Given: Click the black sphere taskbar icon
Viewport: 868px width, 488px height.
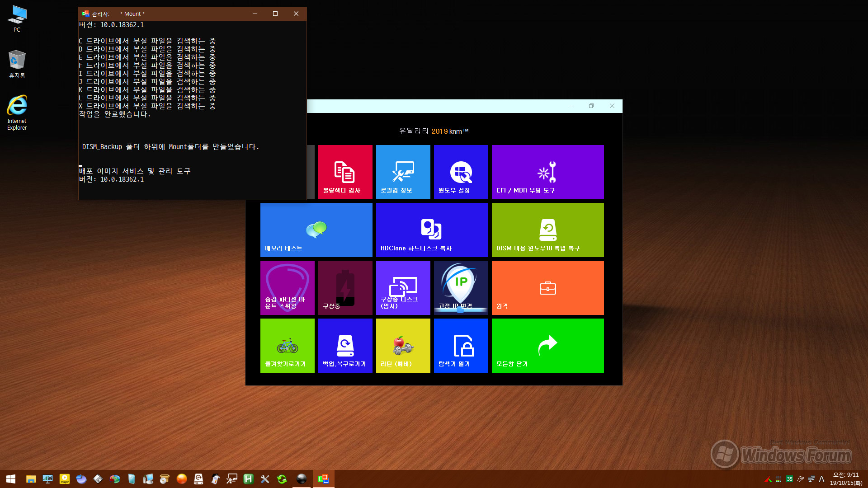Looking at the screenshot, I should click(x=302, y=479).
